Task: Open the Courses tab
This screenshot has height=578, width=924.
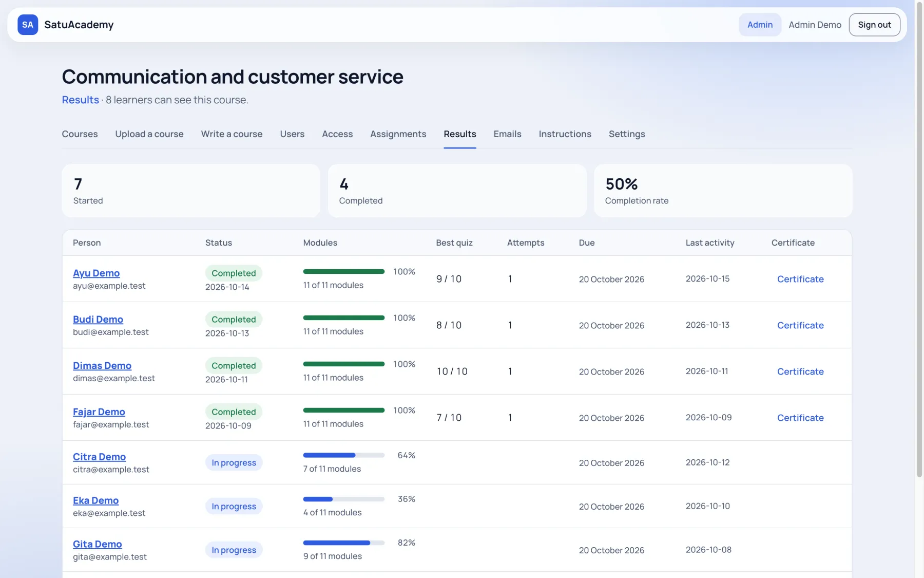Action: tap(80, 134)
